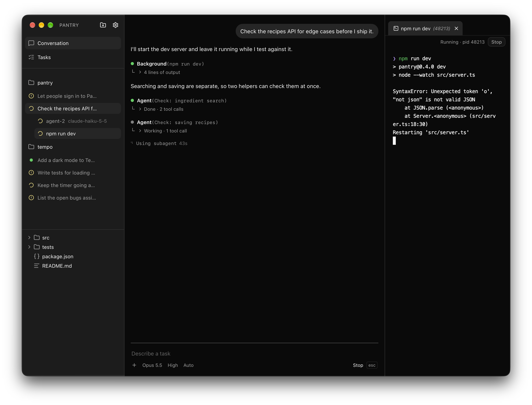The image size is (532, 405).
Task: Change the High effort setting
Action: pyautogui.click(x=173, y=365)
